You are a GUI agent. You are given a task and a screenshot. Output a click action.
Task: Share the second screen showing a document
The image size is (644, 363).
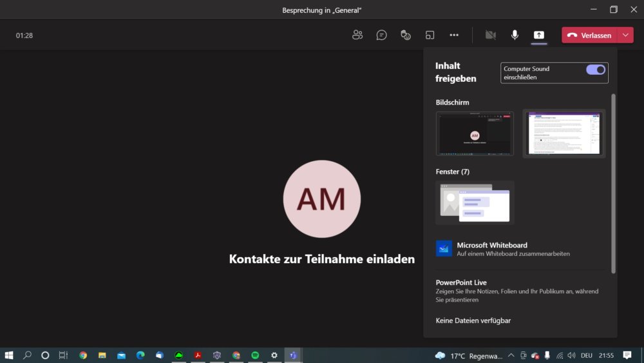click(564, 133)
